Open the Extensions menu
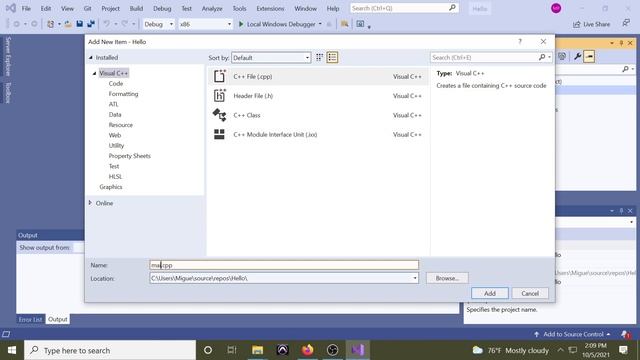The image size is (640, 360). (270, 8)
